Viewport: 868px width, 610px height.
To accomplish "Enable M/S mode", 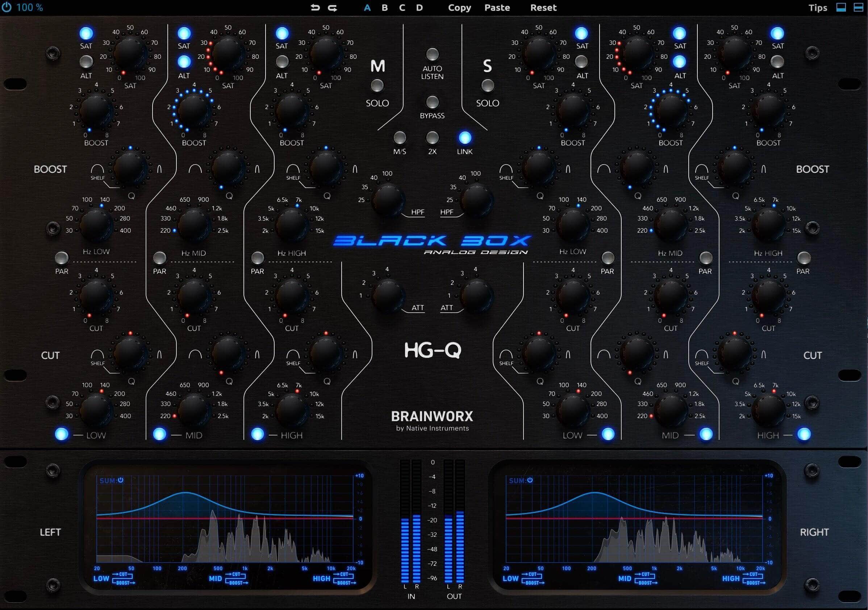I will 400,138.
